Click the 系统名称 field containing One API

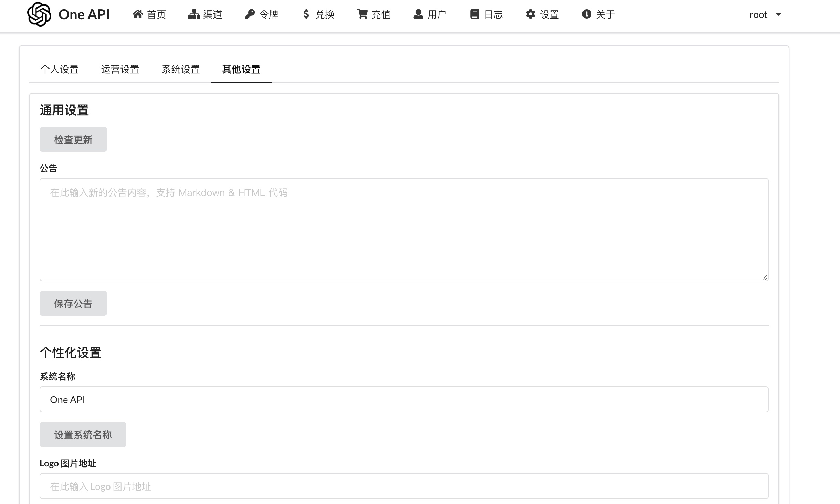[x=404, y=399]
